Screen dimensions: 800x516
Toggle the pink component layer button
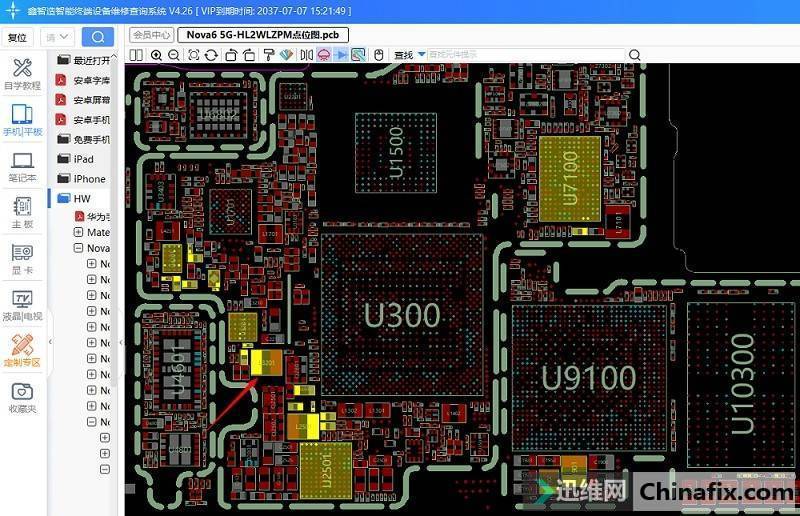(324, 55)
